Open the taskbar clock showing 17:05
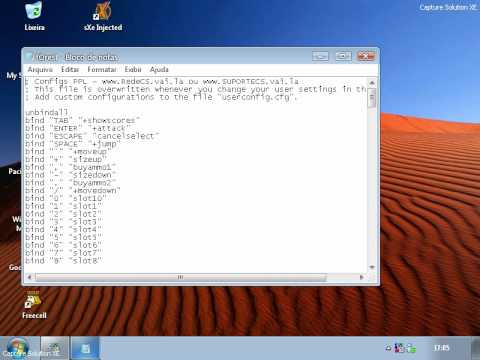480x360 pixels. coord(442,348)
